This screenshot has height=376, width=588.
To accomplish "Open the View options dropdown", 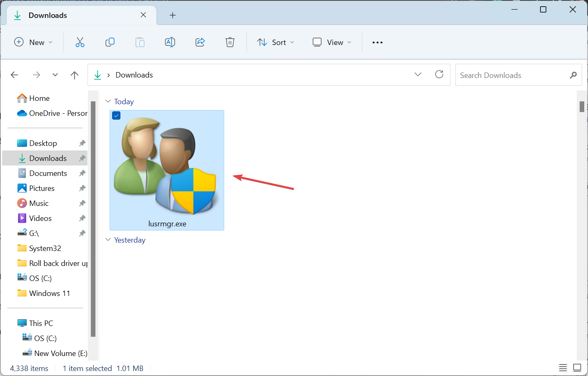I will click(x=332, y=42).
